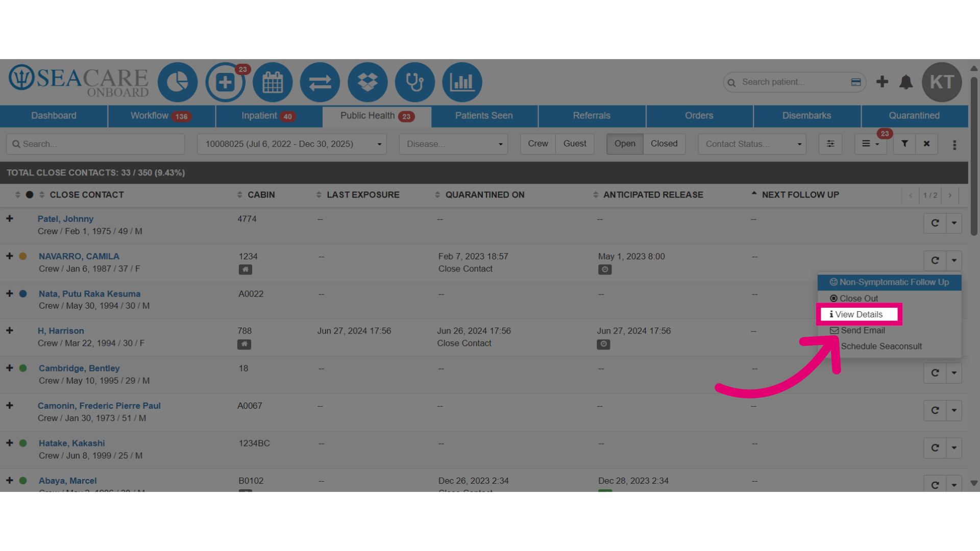Open the Disease dropdown
Viewport: 980px width, 551px height.
(453, 144)
